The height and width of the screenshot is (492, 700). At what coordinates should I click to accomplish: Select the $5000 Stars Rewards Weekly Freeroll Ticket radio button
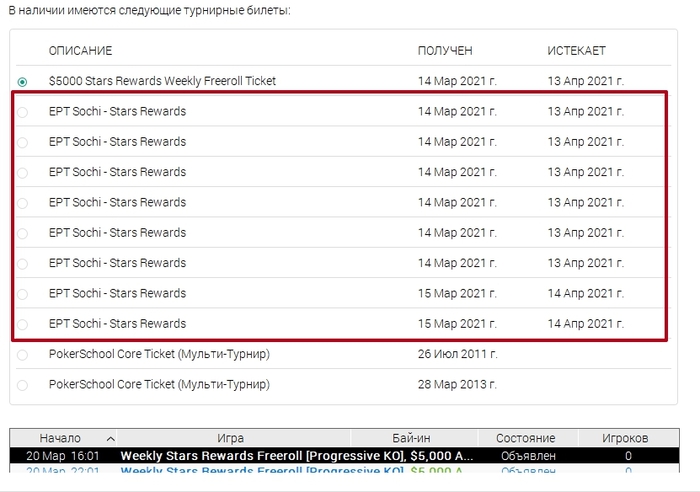click(x=22, y=82)
